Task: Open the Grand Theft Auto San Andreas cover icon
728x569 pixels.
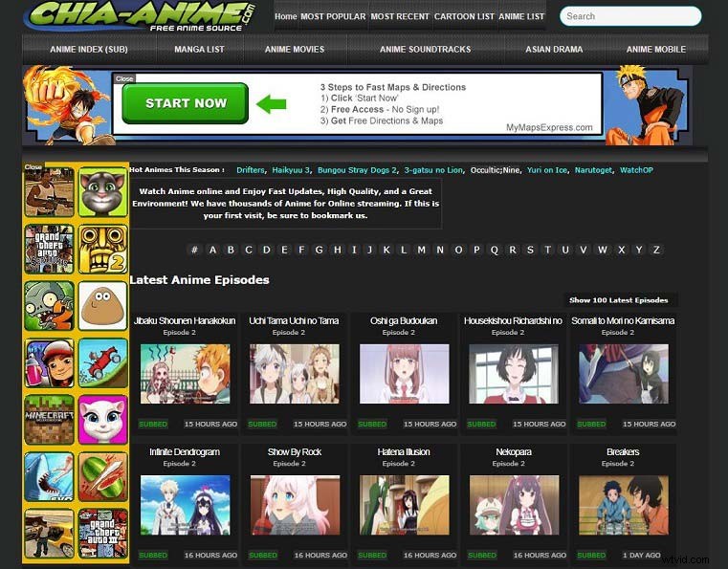Action: (49, 250)
